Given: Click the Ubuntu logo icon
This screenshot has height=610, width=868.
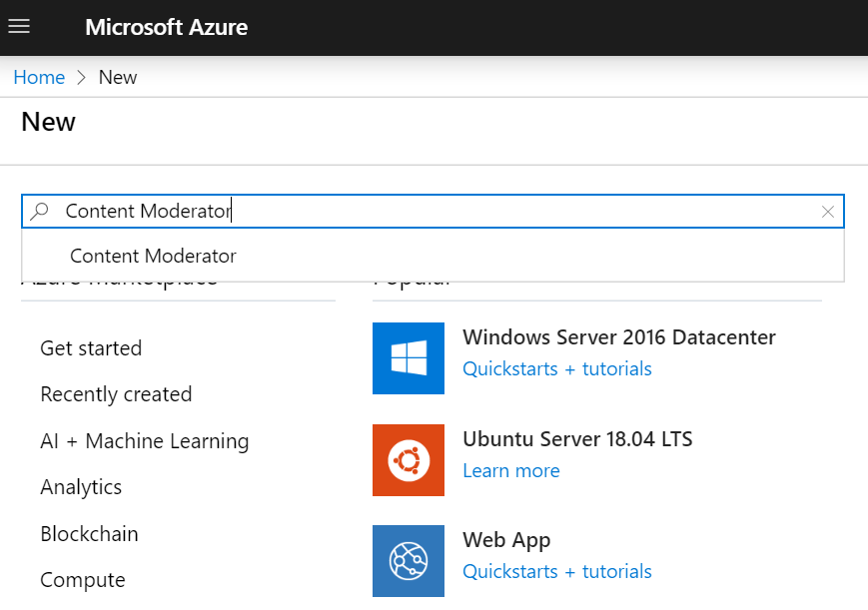Looking at the screenshot, I should tap(409, 460).
